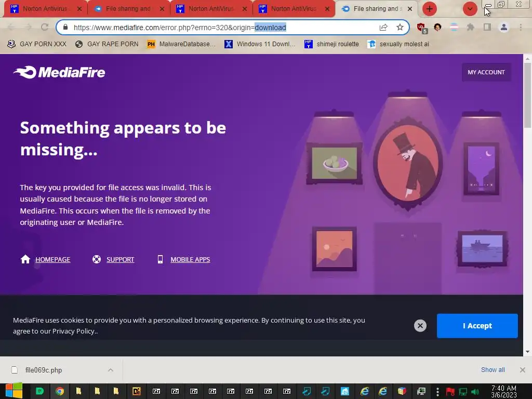Accept cookies with I Accept

click(477, 326)
